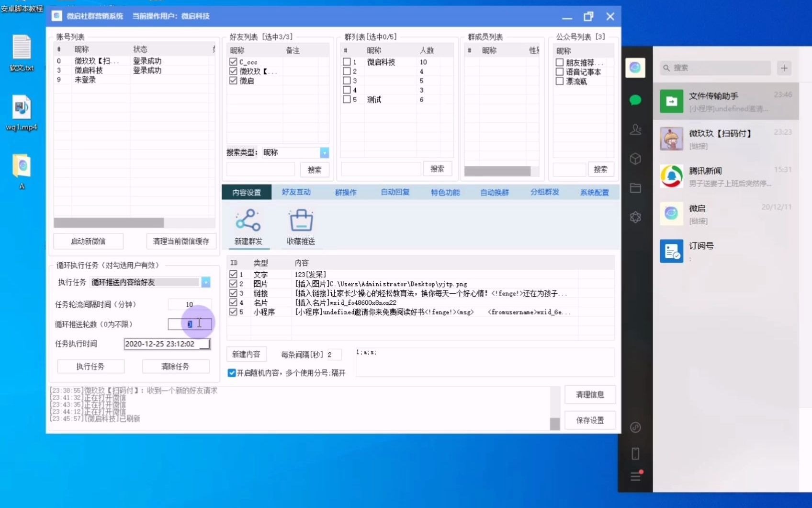The width and height of the screenshot is (812, 508).
Task: Click 搜索 under the public account list
Action: pyautogui.click(x=600, y=169)
